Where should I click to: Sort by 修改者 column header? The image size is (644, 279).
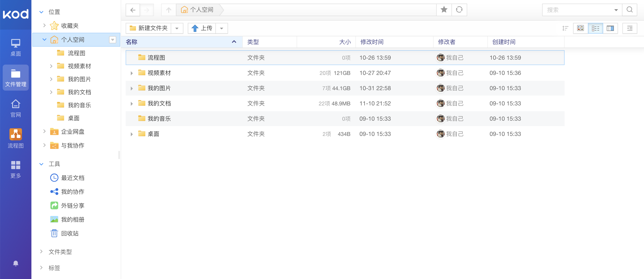[x=460, y=42]
